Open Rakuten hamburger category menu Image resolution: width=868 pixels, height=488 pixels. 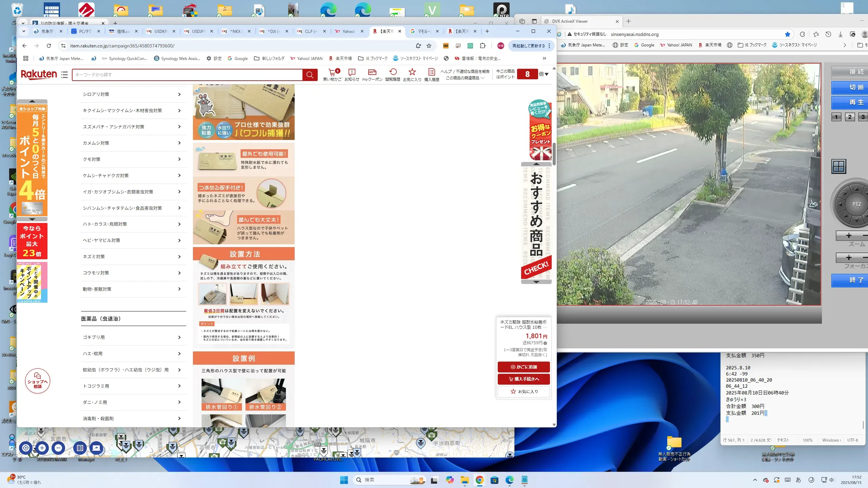(x=64, y=75)
